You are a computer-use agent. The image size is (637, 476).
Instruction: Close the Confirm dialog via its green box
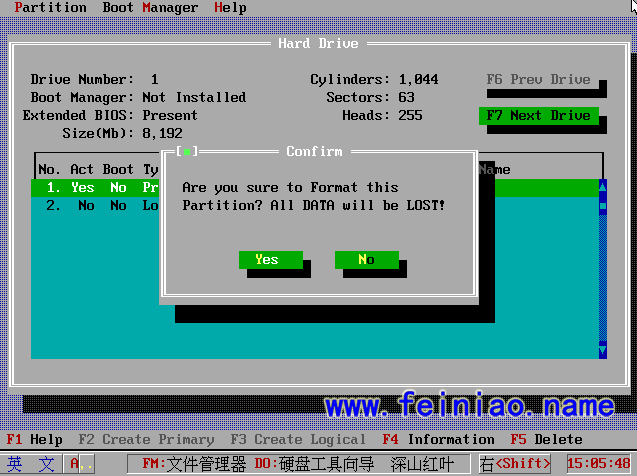tap(187, 151)
